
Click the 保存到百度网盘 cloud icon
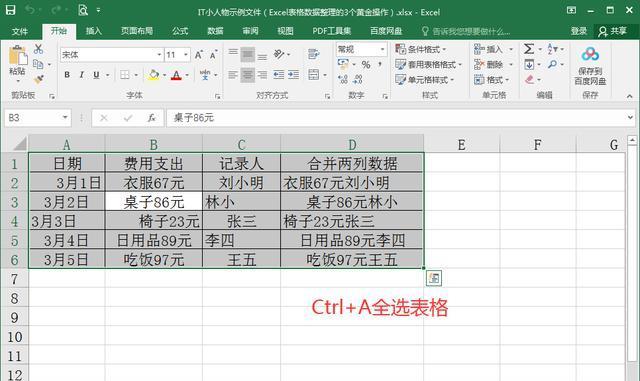[590, 54]
